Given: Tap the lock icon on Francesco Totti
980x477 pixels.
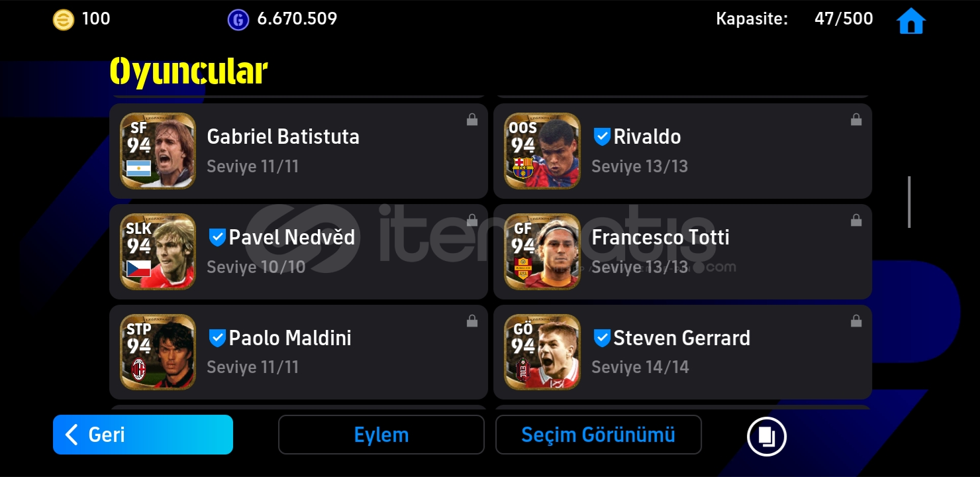Looking at the screenshot, I should tap(856, 220).
